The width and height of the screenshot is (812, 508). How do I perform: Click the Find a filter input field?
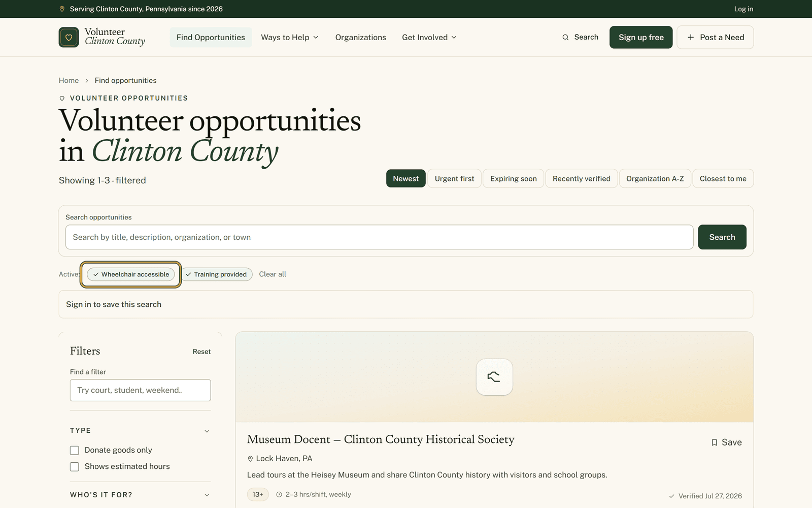(140, 390)
